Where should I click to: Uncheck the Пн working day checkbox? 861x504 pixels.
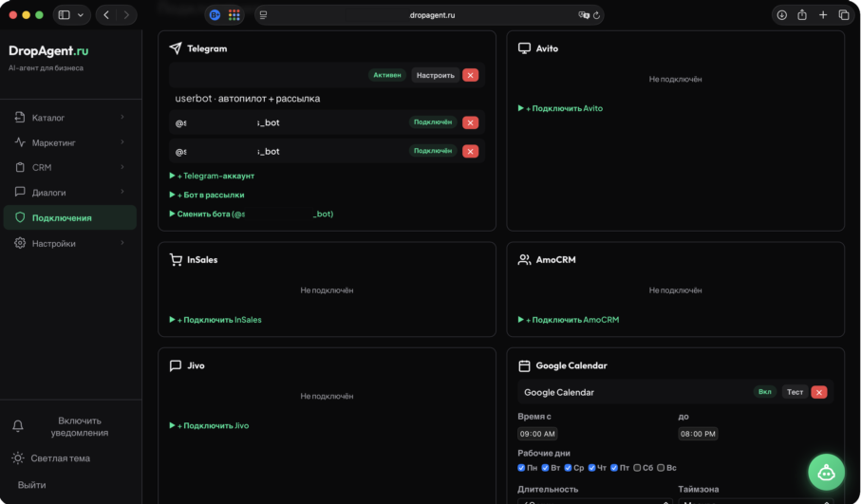click(522, 468)
